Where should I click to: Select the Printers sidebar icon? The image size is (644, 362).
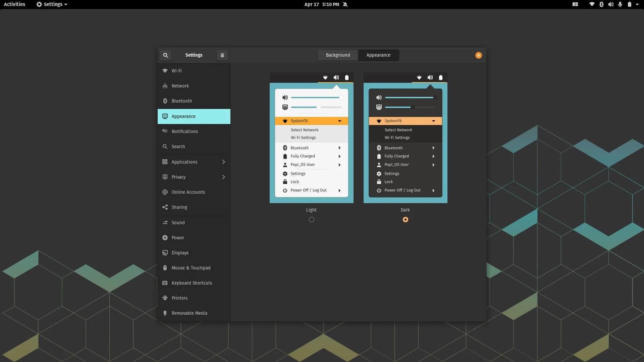165,298
